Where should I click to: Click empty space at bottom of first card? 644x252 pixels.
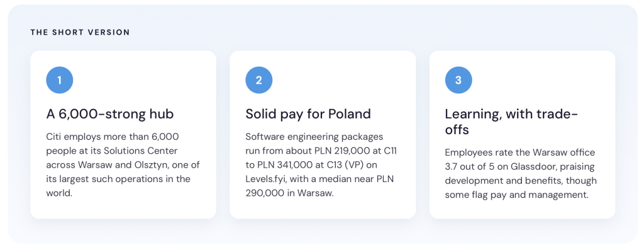pos(123,209)
